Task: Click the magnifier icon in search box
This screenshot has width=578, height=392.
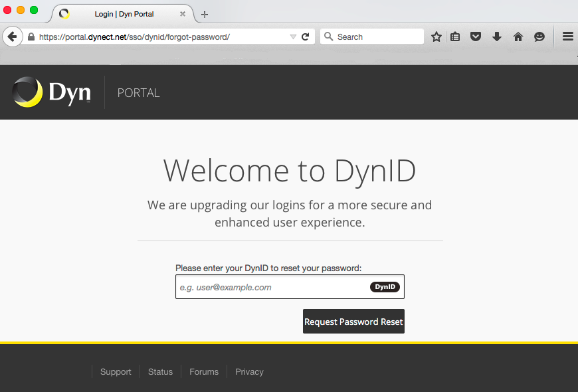Action: [328, 37]
